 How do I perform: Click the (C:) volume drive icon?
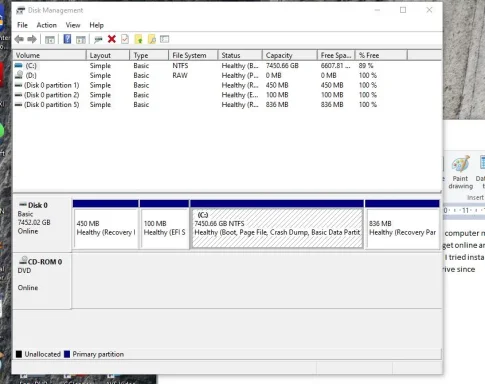(x=19, y=65)
